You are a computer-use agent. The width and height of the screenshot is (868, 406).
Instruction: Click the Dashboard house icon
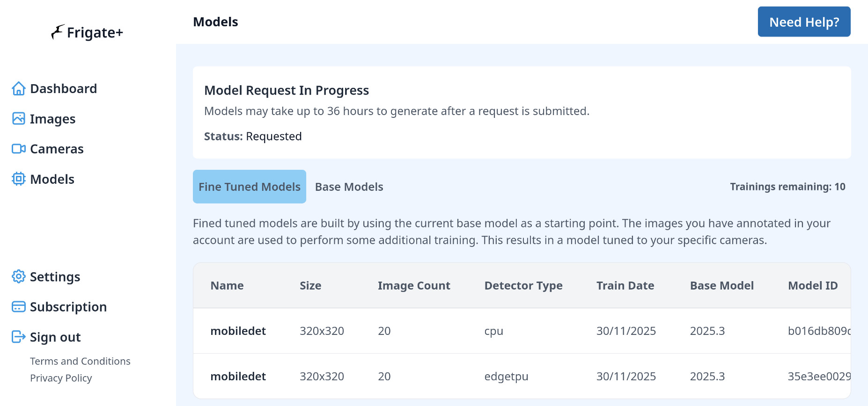tap(19, 88)
